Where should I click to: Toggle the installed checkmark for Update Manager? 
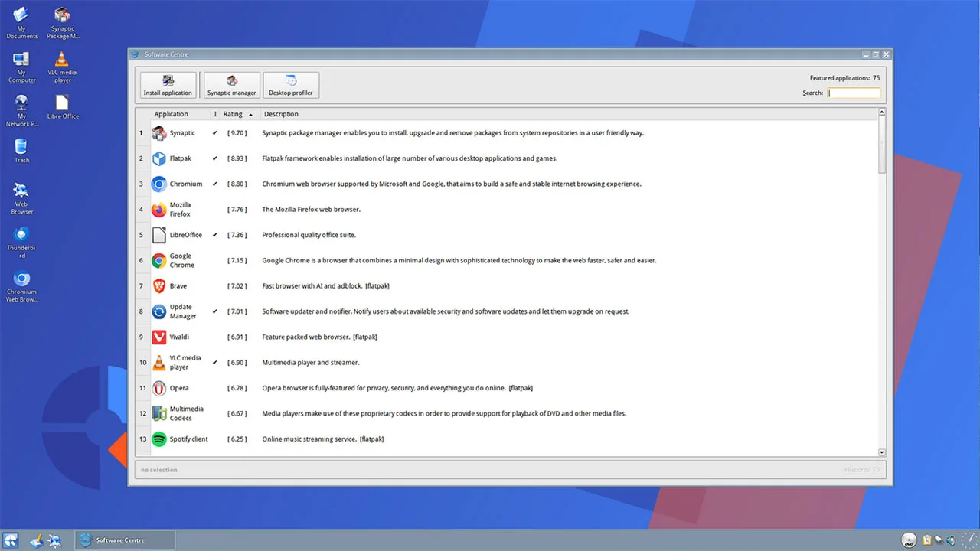[x=215, y=311]
